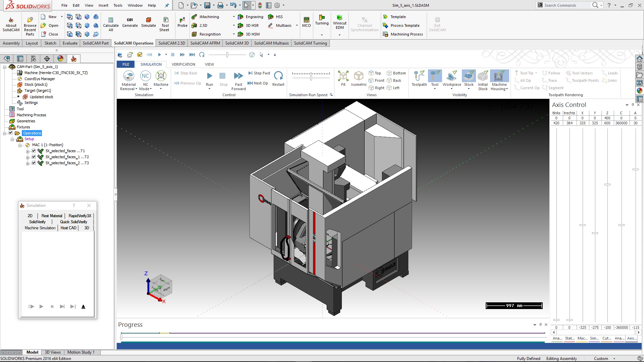Switch to SolidCAM 2.5D tab
Image resolution: width=644 pixels, height=362 pixels.
point(172,43)
